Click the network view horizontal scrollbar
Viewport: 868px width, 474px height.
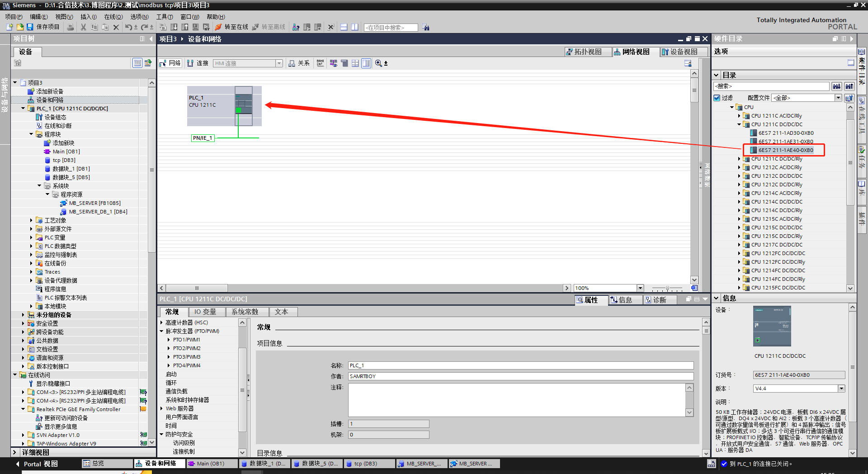[x=197, y=288]
